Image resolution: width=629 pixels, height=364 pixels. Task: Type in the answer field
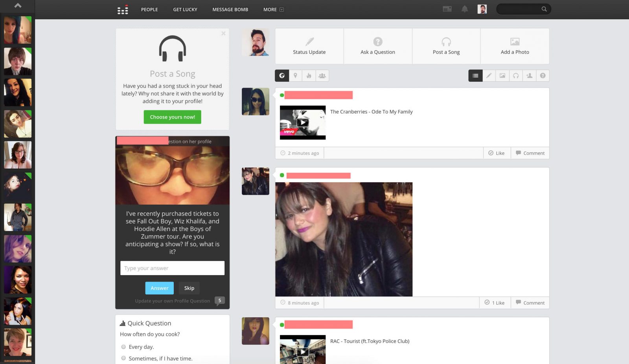[x=172, y=268]
